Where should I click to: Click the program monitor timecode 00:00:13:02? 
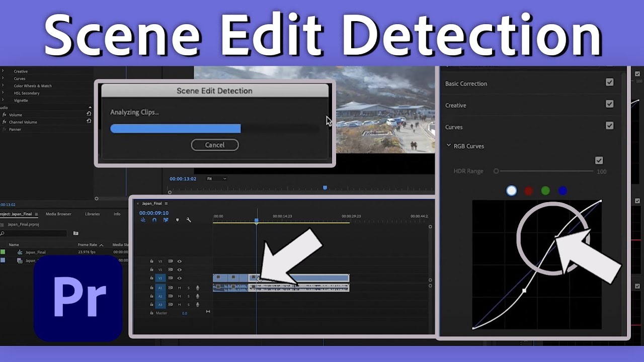pyautogui.click(x=184, y=179)
